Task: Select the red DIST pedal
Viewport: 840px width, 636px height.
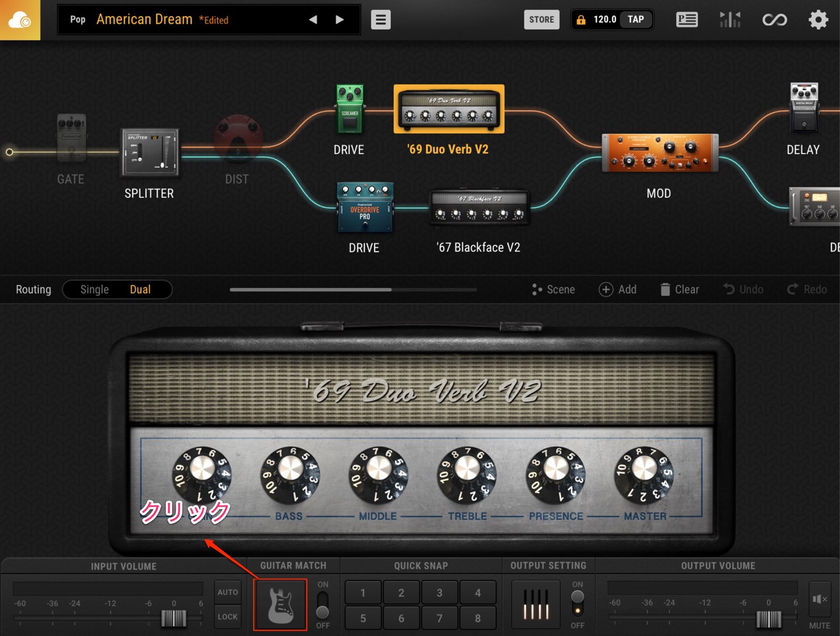Action: point(238,139)
